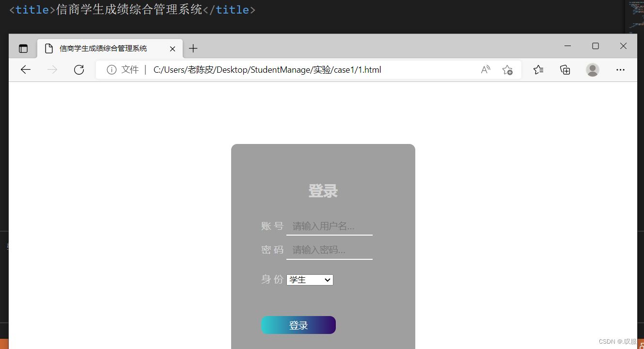The image size is (644, 349).
Task: Add this page to favorites
Action: (507, 70)
